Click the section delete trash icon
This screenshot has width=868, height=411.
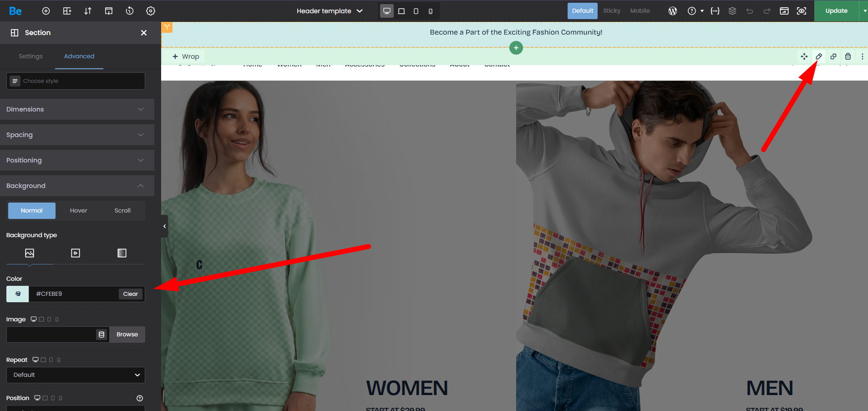pyautogui.click(x=848, y=56)
